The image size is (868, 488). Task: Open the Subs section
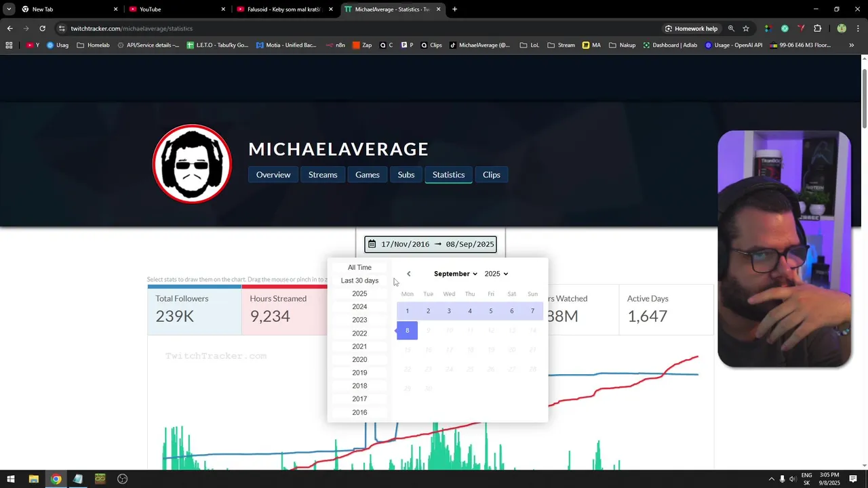(406, 175)
